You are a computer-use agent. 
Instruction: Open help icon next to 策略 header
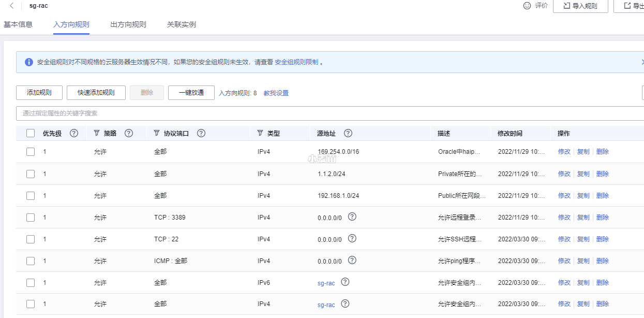tap(129, 133)
